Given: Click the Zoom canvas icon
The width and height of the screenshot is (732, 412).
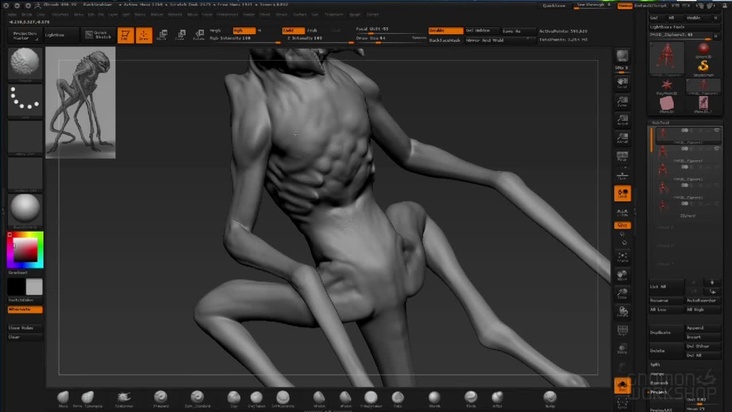Looking at the screenshot, I should 622,102.
